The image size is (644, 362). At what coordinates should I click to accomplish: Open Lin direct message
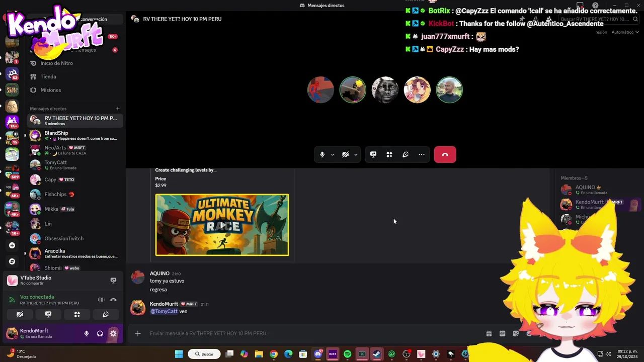[x=75, y=224]
